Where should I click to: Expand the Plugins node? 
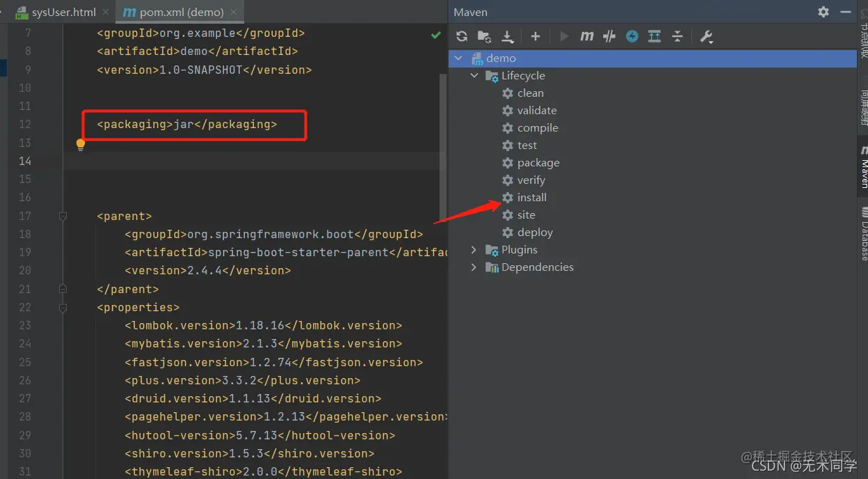(474, 250)
